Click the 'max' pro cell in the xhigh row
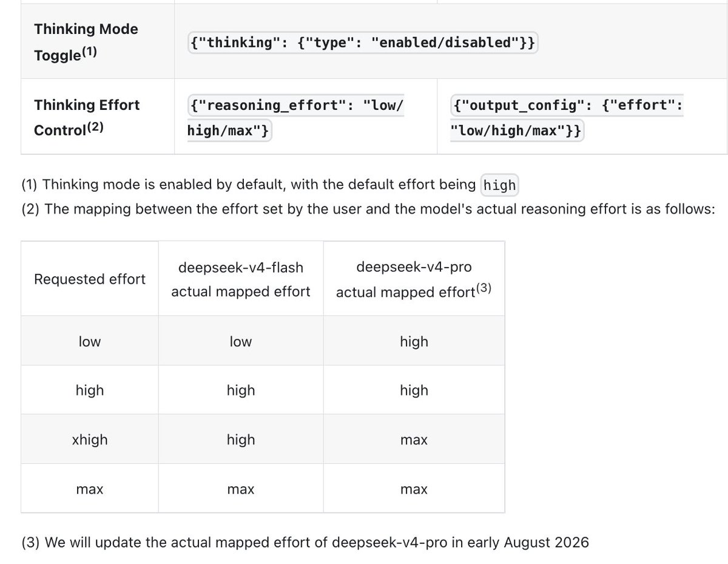 (414, 440)
